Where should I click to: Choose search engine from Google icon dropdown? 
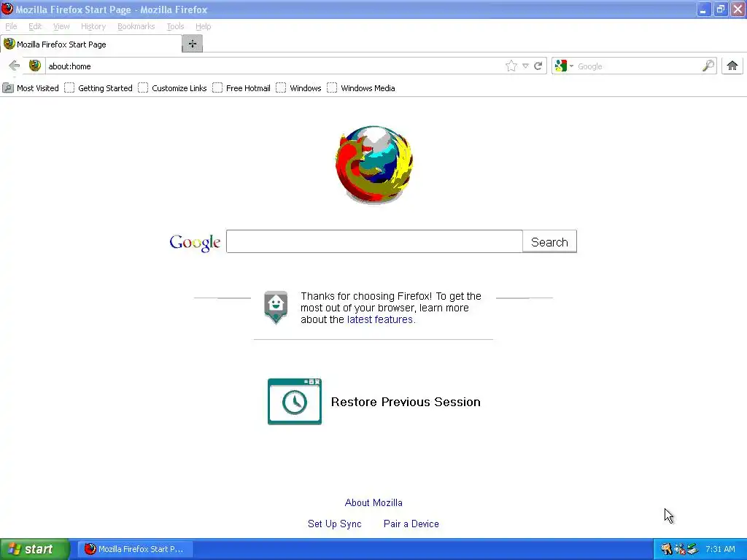click(x=564, y=66)
